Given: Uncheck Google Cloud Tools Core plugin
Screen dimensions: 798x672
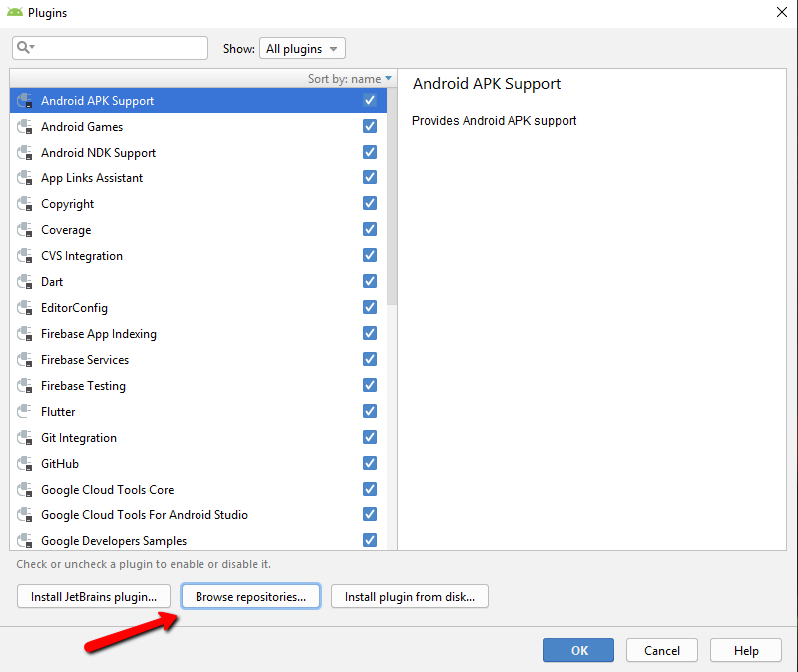Looking at the screenshot, I should [x=370, y=489].
